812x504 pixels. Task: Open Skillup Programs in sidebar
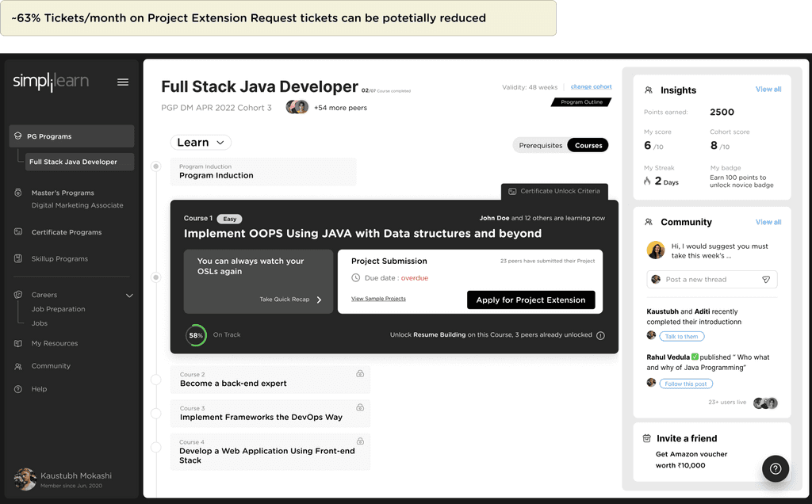pyautogui.click(x=59, y=258)
